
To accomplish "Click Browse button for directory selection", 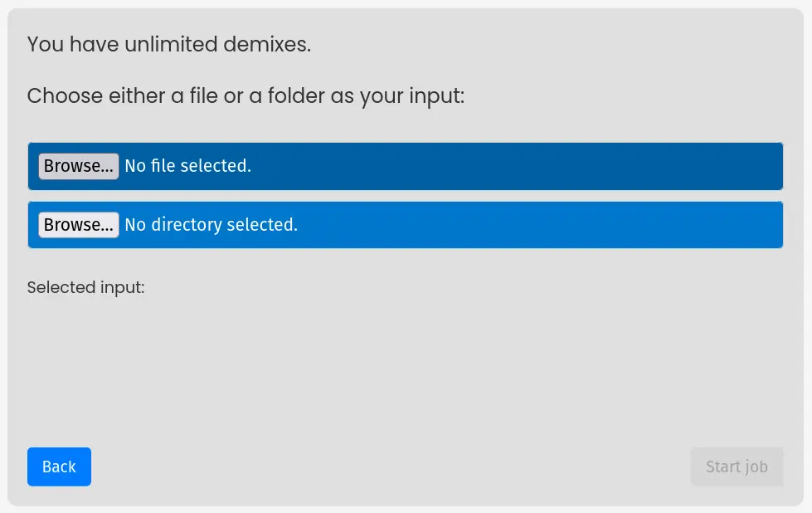I will coord(79,225).
